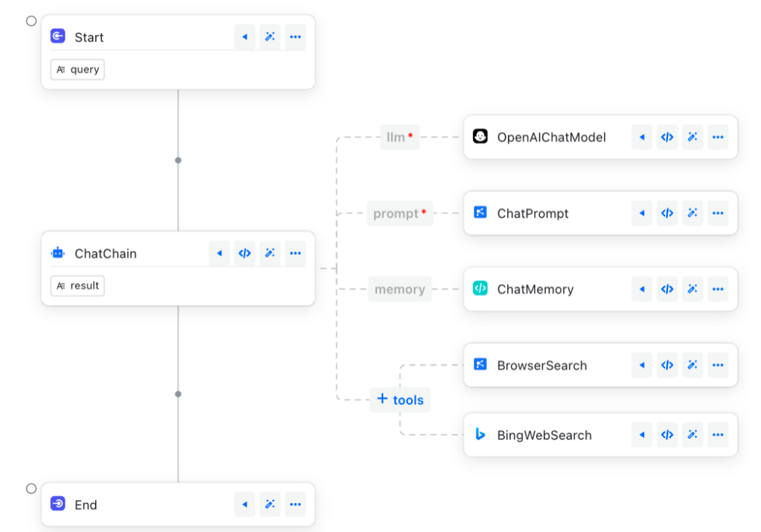The width and height of the screenshot is (761, 532).
Task: Click the memory connection label
Action: pos(400,290)
